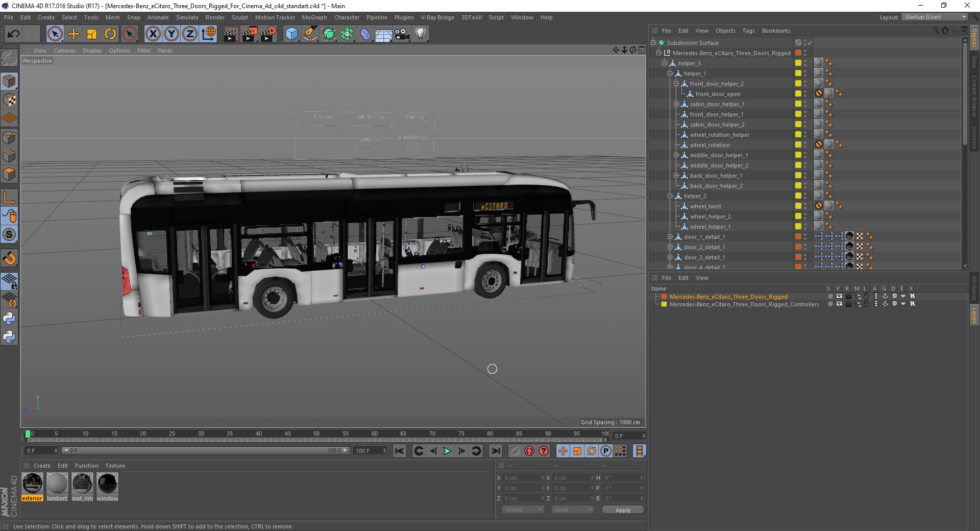This screenshot has height=531, width=980.
Task: Click yellow layer color of wheel_twist
Action: (x=798, y=206)
